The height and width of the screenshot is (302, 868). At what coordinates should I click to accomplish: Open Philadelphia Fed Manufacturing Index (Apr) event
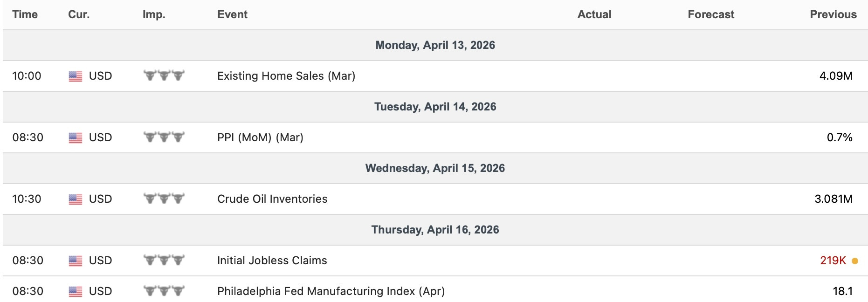tap(331, 291)
